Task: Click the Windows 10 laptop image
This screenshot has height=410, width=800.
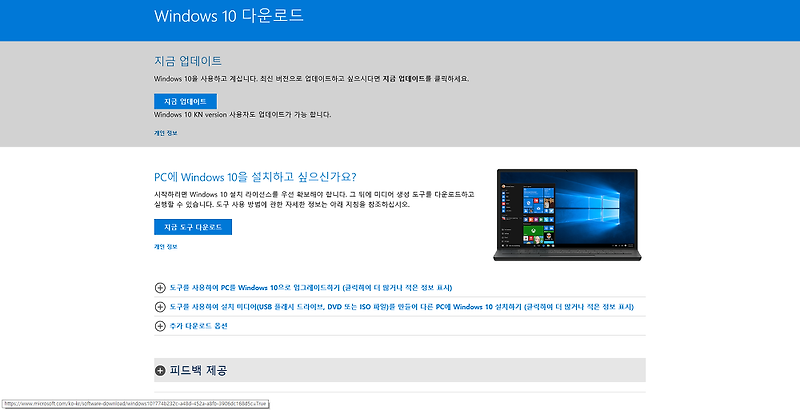Action: 567,215
